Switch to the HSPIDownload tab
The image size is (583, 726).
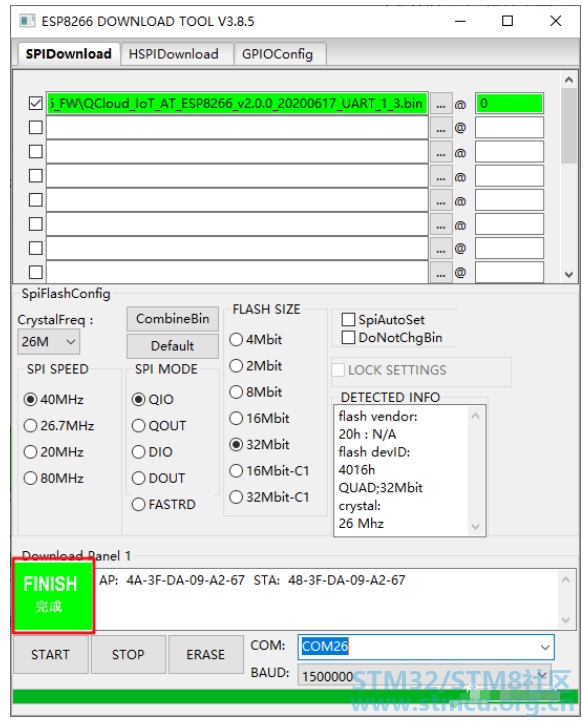click(175, 54)
